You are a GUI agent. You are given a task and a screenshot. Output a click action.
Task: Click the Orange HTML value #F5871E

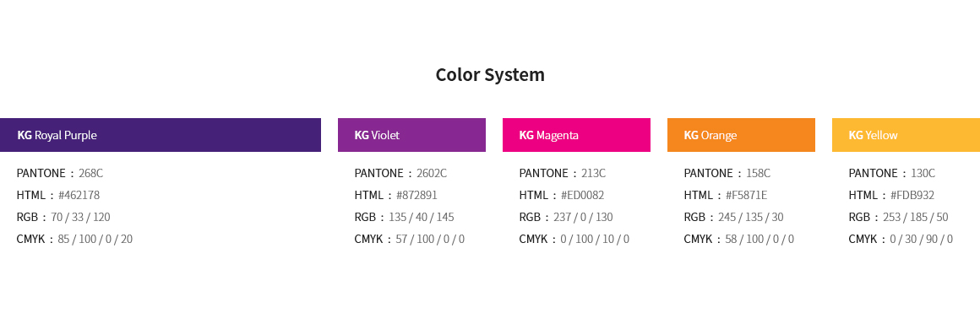pos(746,195)
